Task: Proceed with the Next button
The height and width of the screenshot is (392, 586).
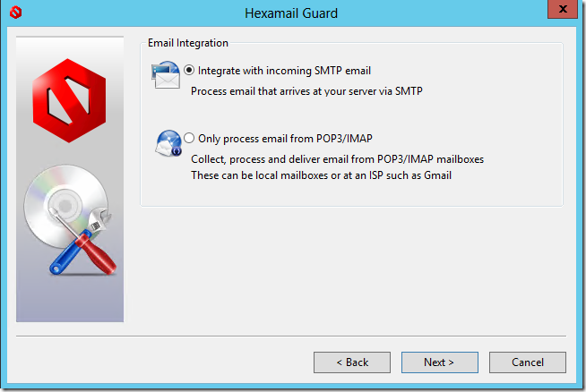Action: click(439, 362)
